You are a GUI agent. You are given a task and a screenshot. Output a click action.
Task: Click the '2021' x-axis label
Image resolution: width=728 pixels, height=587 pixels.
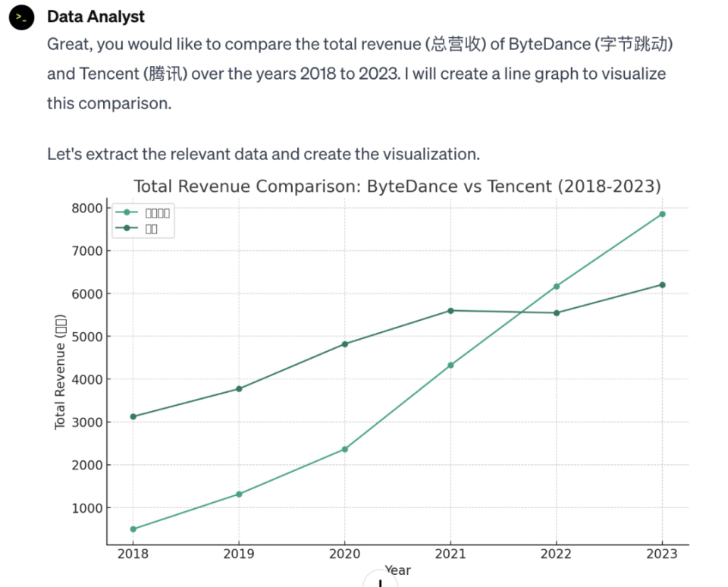450,554
